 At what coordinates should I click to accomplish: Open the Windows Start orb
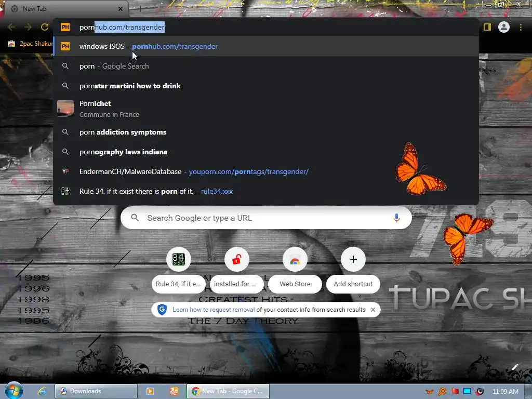tap(14, 391)
